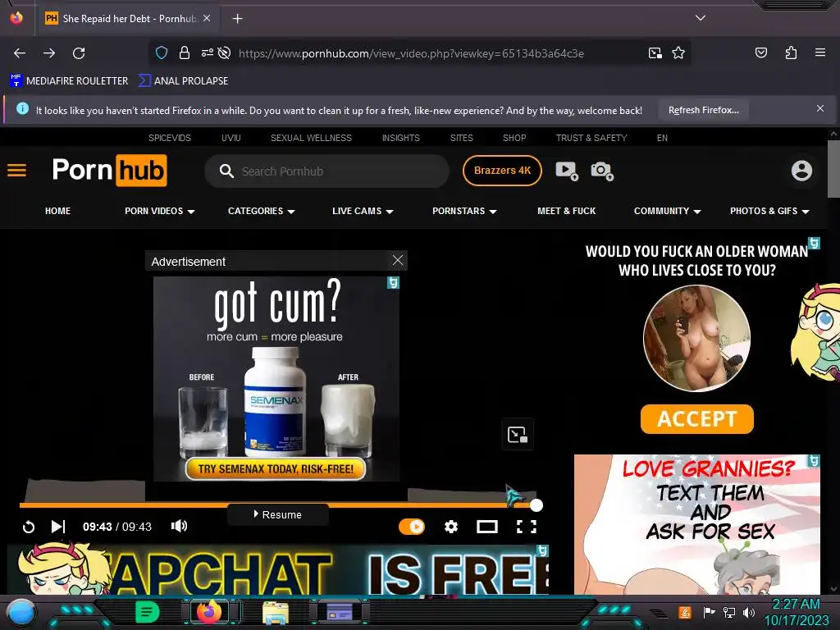Screen dimensions: 840x630
Task: Click the video progress bar
Action: 277,504
